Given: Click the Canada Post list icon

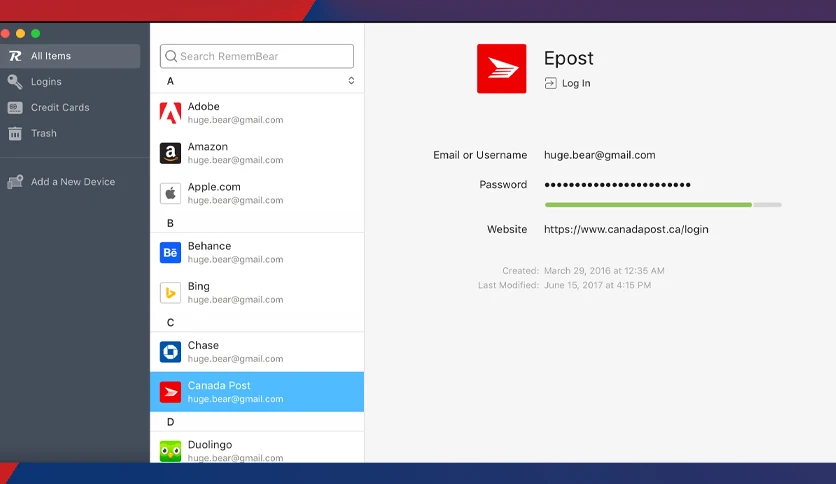Looking at the screenshot, I should pos(171,392).
